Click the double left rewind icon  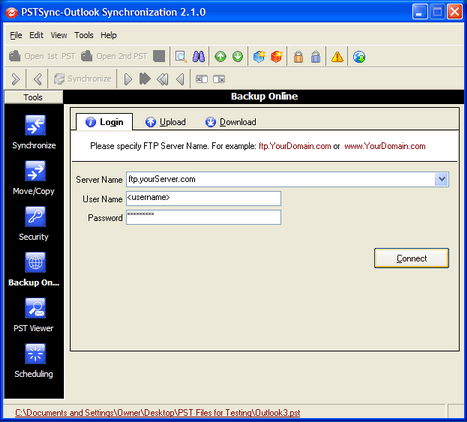point(163,79)
